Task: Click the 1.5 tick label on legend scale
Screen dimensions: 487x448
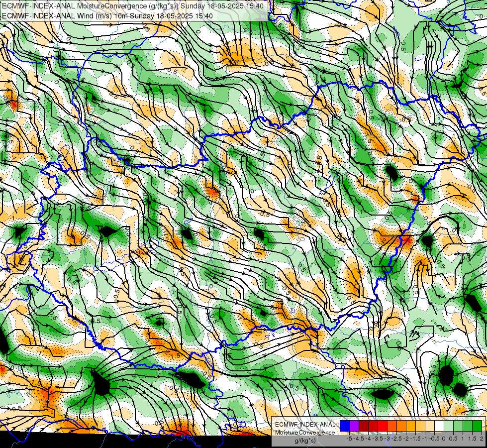Action: pyautogui.click(x=473, y=439)
